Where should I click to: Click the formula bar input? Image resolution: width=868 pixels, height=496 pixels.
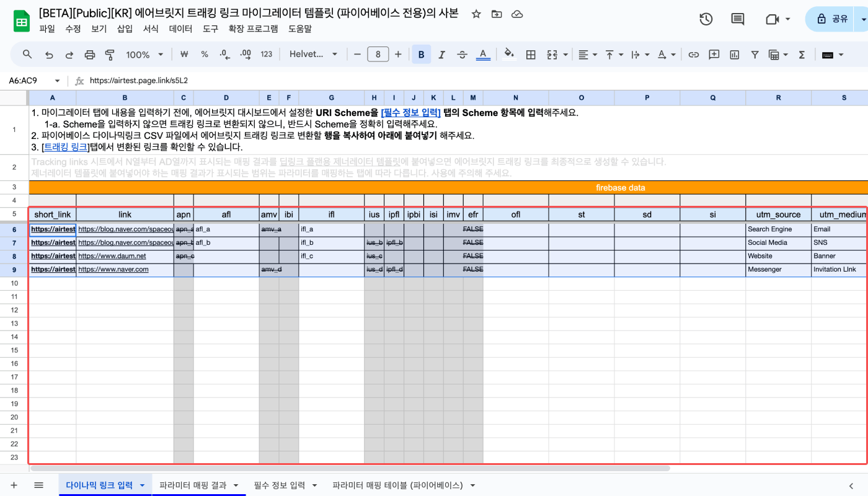[477, 81]
